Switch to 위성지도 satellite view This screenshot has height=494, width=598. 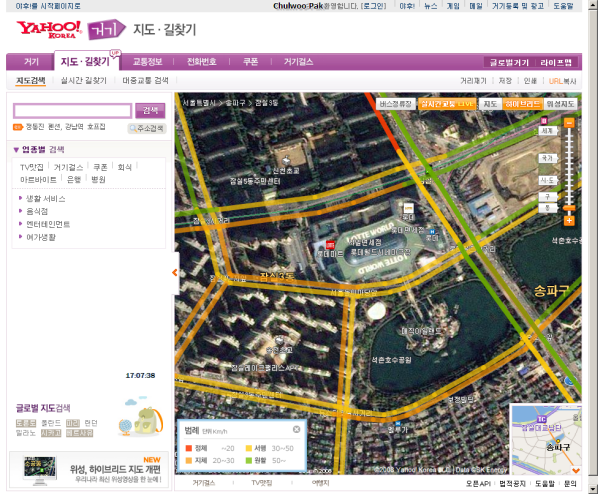click(560, 104)
